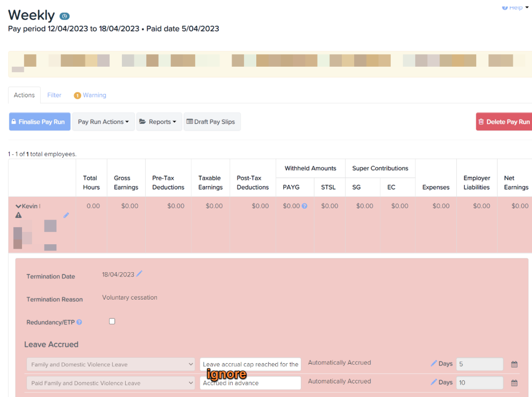Edit the Termination Date with pencil icon
The width and height of the screenshot is (532, 397).
point(139,274)
